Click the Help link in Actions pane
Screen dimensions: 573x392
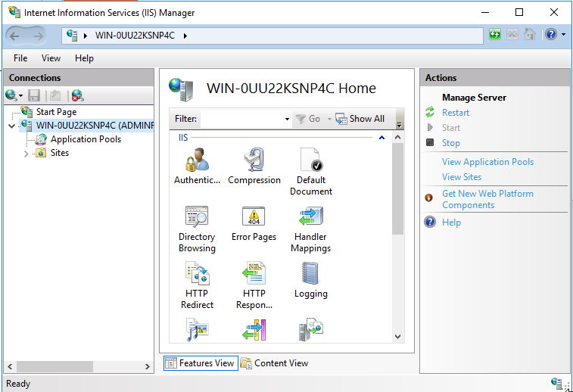(451, 222)
